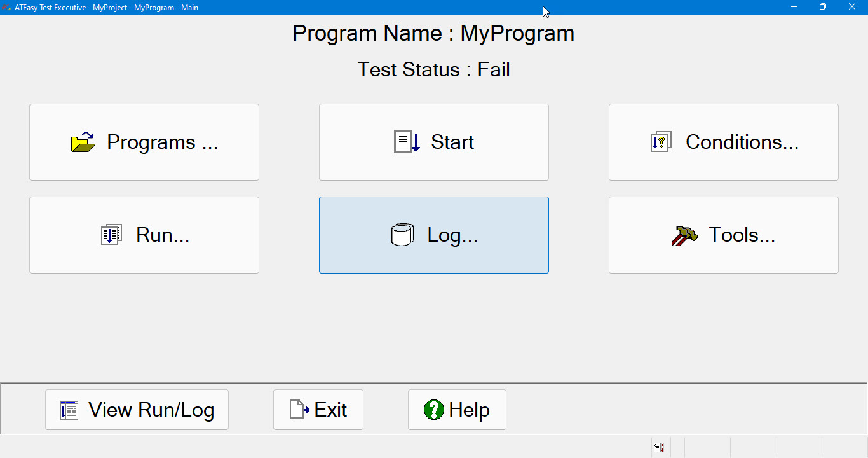868x458 pixels.
Task: Open the Conditions... settings
Action: point(723,142)
